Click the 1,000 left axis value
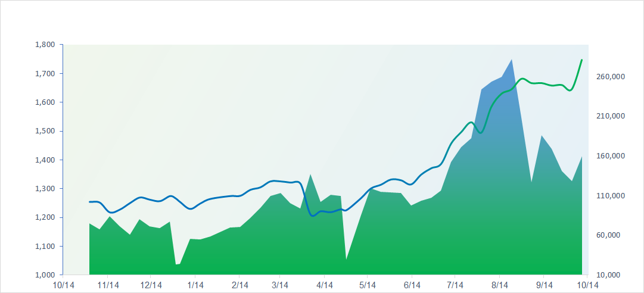This screenshot has width=644, height=293. (x=45, y=275)
